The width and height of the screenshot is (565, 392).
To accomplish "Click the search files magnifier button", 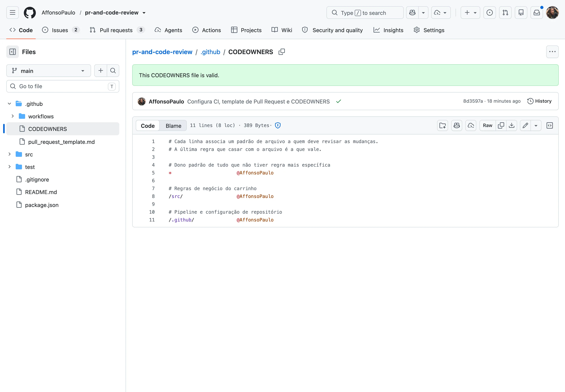I will [113, 71].
